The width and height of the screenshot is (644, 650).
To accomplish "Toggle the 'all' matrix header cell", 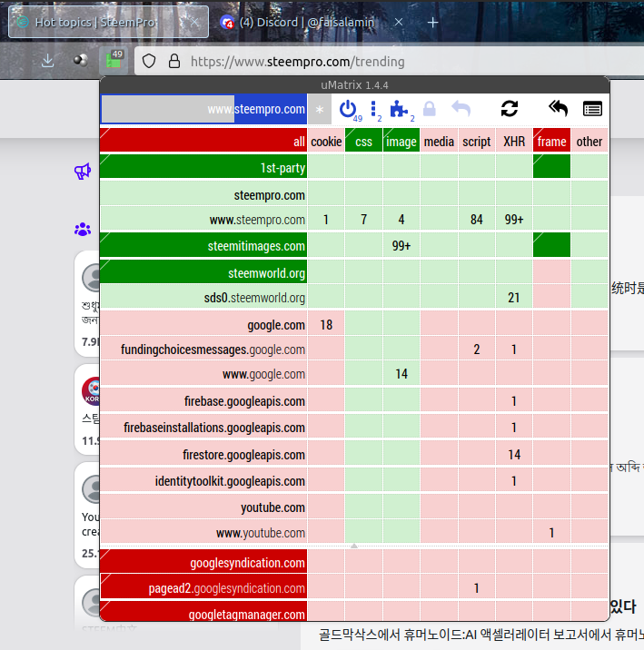I will click(x=203, y=140).
